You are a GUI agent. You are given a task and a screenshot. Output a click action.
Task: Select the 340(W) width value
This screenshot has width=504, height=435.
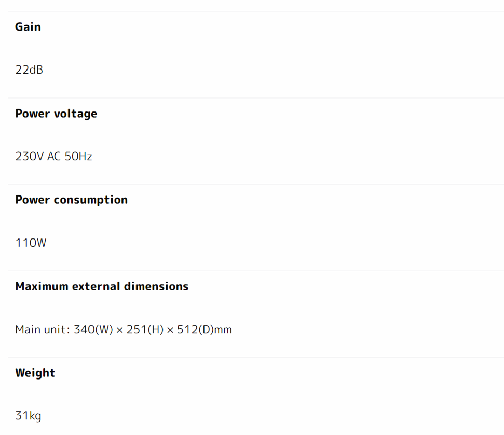tap(93, 330)
